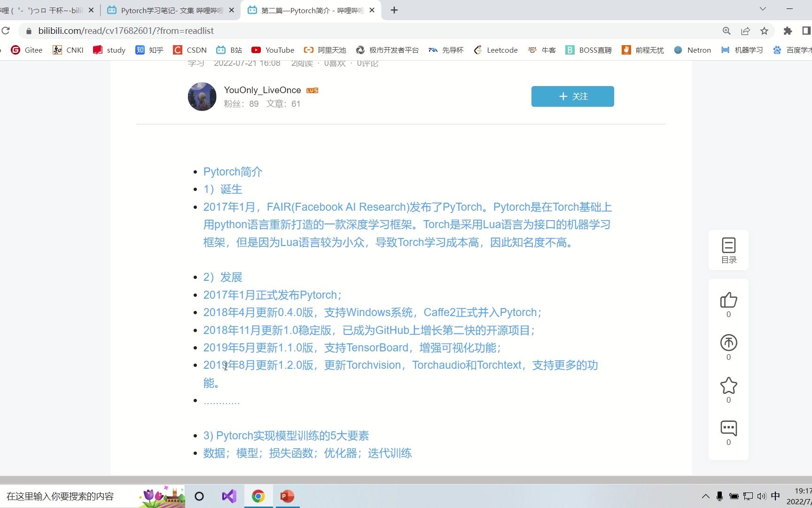The image size is (812, 508).
Task: Open the YouTube bookmark
Action: 273,50
